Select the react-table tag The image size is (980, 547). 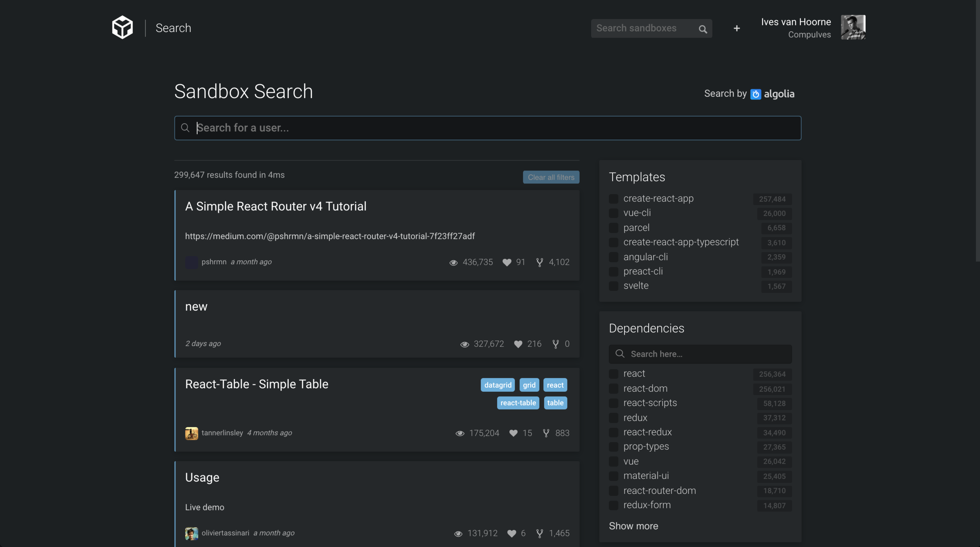pyautogui.click(x=518, y=403)
